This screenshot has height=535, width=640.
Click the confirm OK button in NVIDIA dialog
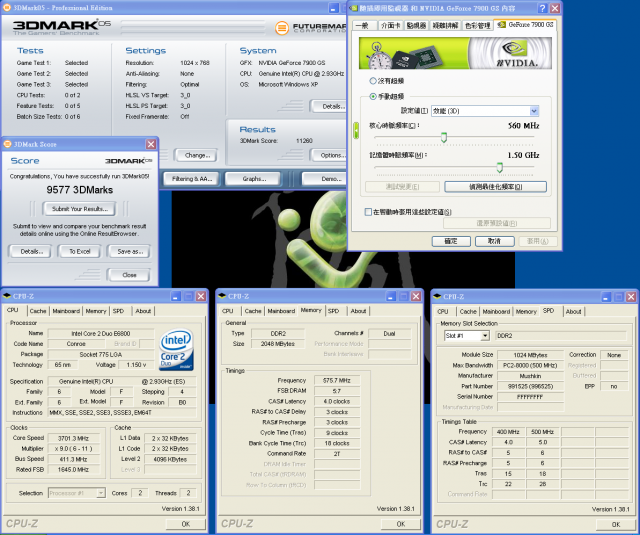point(451,241)
